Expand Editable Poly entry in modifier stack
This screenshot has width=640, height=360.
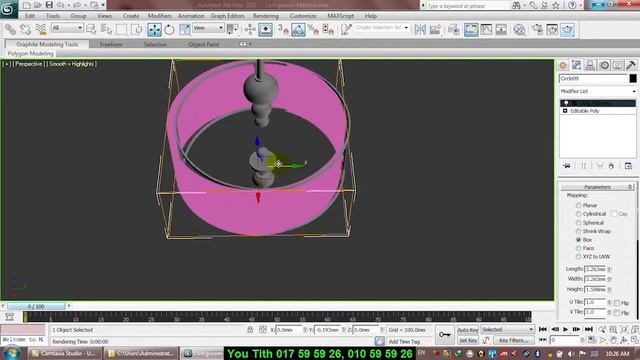click(x=565, y=111)
